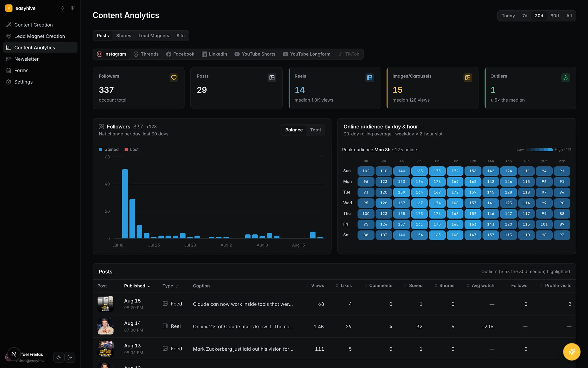588x368 pixels.
Task: Click the blue Gained legend swatch
Action: [101, 150]
